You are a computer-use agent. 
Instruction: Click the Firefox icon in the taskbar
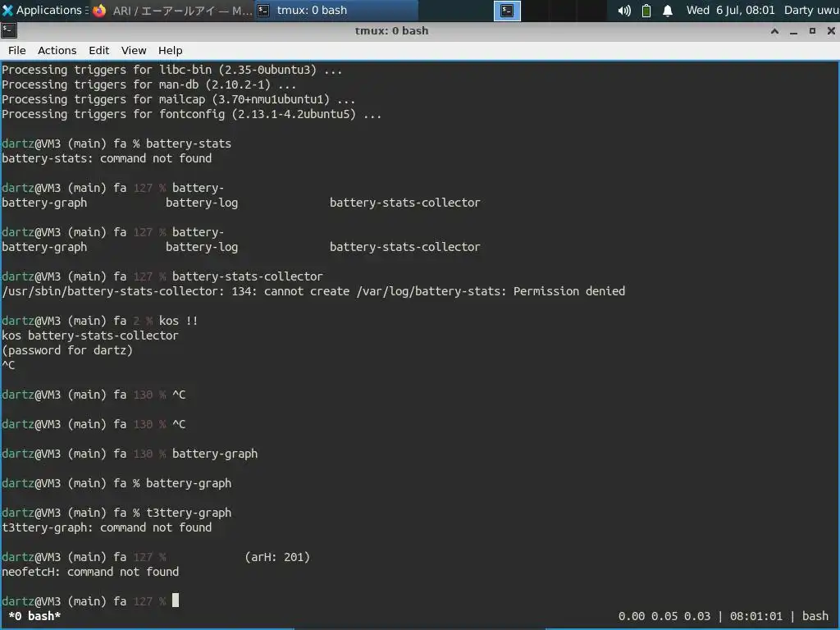[x=99, y=10]
